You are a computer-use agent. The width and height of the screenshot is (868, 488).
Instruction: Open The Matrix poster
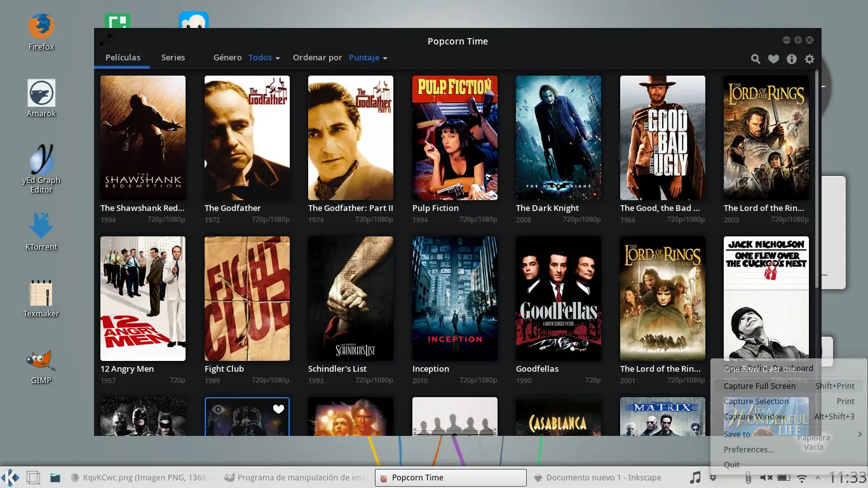pyautogui.click(x=663, y=416)
